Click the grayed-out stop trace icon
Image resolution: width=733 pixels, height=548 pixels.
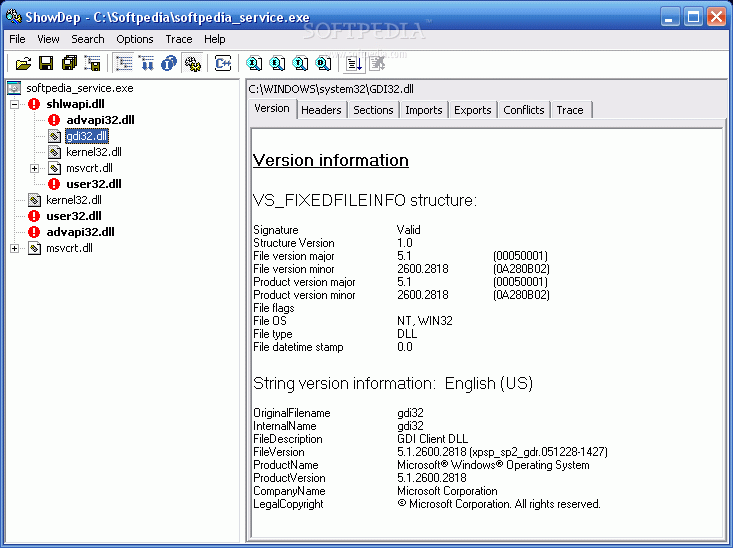(x=377, y=63)
